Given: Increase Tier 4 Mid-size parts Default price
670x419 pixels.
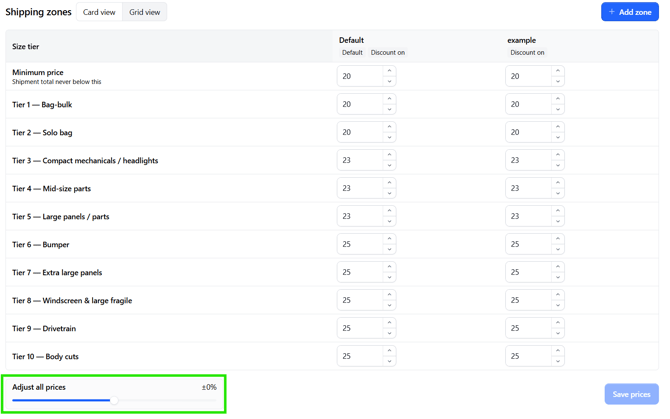Looking at the screenshot, I should click(x=389, y=183).
